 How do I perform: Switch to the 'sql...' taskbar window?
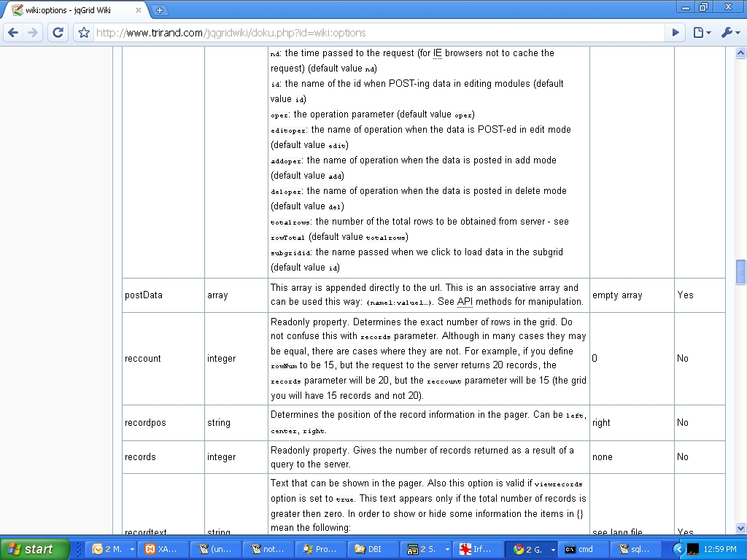pos(637,549)
